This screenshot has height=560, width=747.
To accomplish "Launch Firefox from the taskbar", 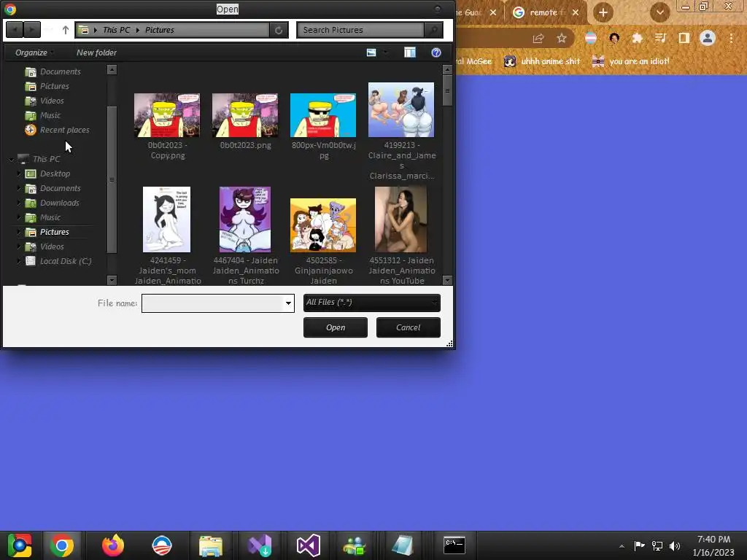I will (113, 545).
